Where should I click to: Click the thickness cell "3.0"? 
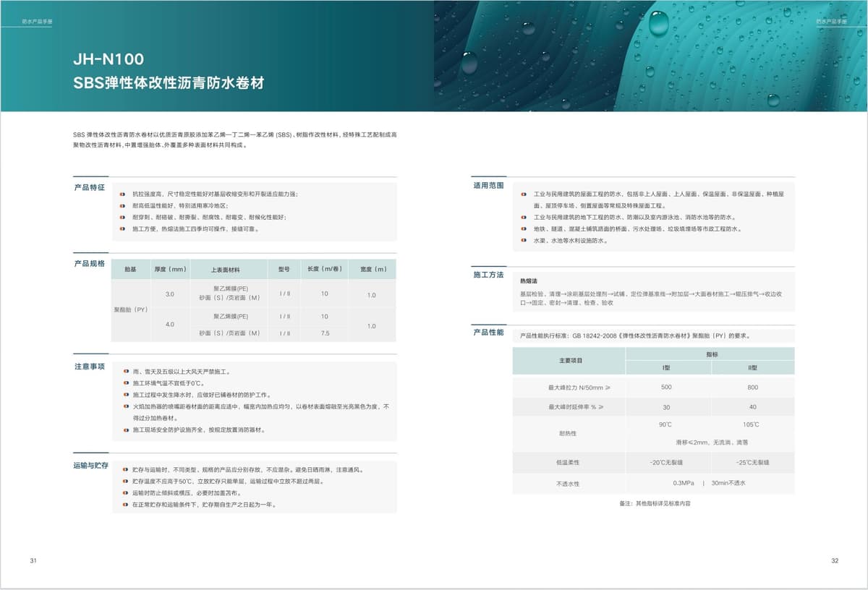(170, 294)
